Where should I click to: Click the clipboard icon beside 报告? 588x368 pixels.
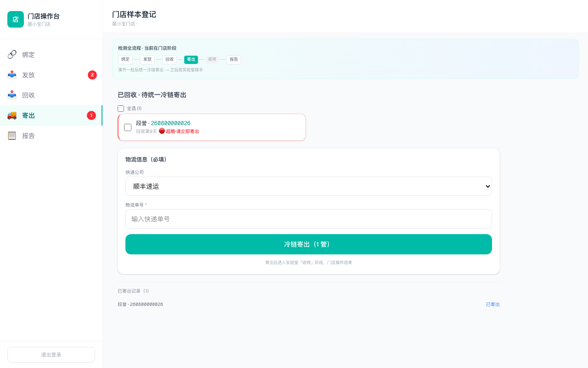tap(12, 136)
